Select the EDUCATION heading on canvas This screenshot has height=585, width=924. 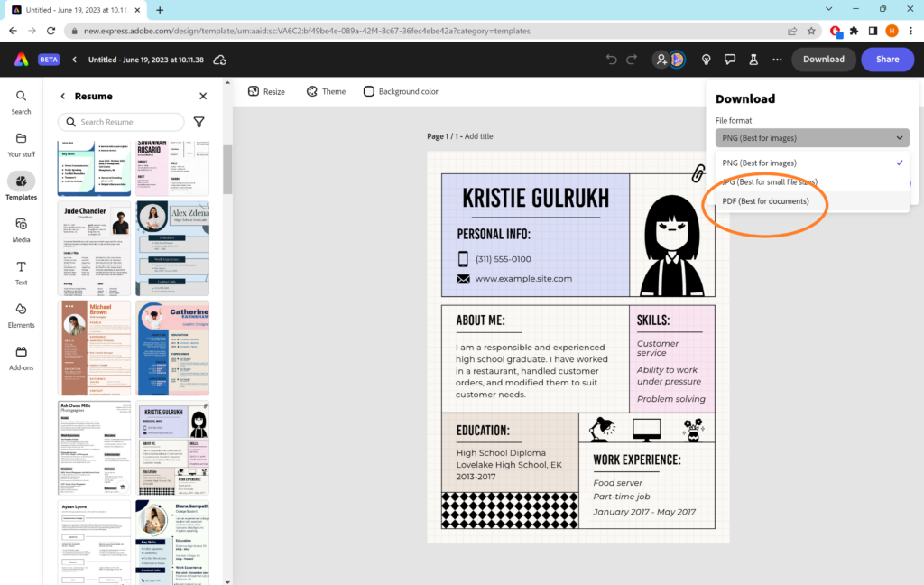pos(483,431)
